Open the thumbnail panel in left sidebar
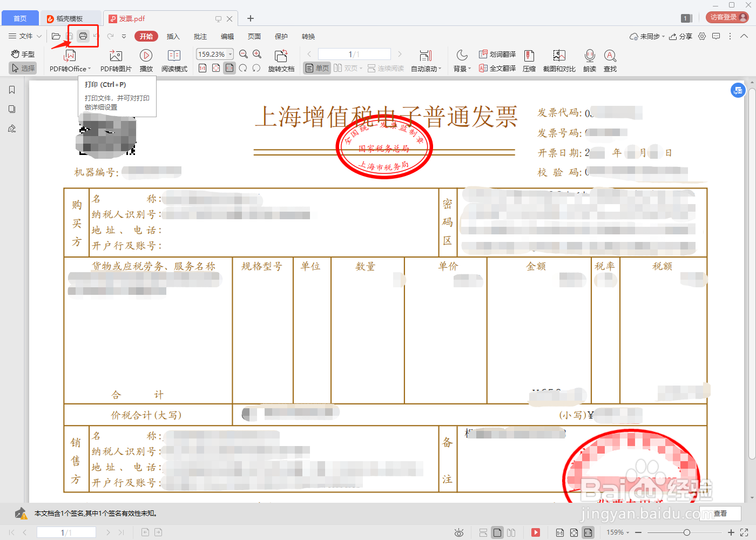 (x=12, y=109)
